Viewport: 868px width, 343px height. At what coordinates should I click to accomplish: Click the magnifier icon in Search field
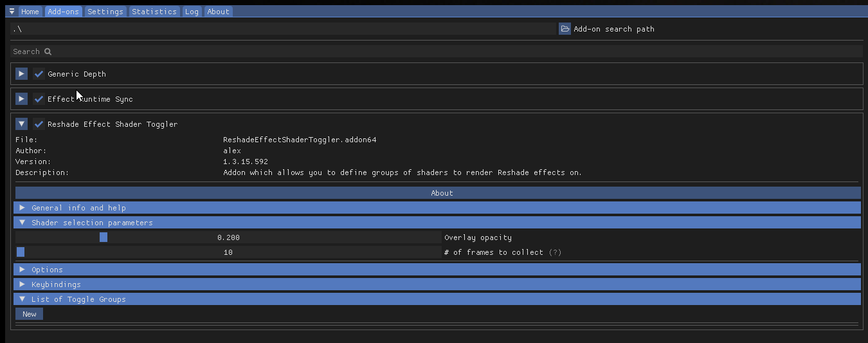tap(48, 51)
